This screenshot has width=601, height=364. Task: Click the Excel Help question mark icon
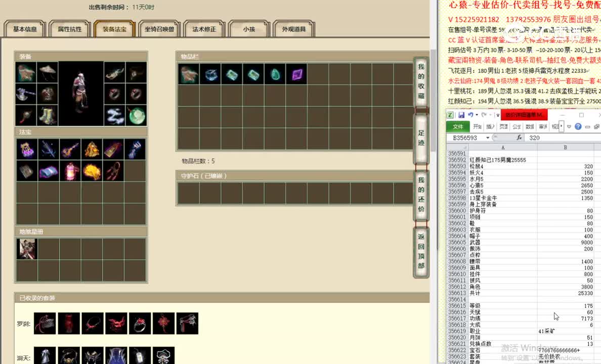578,126
